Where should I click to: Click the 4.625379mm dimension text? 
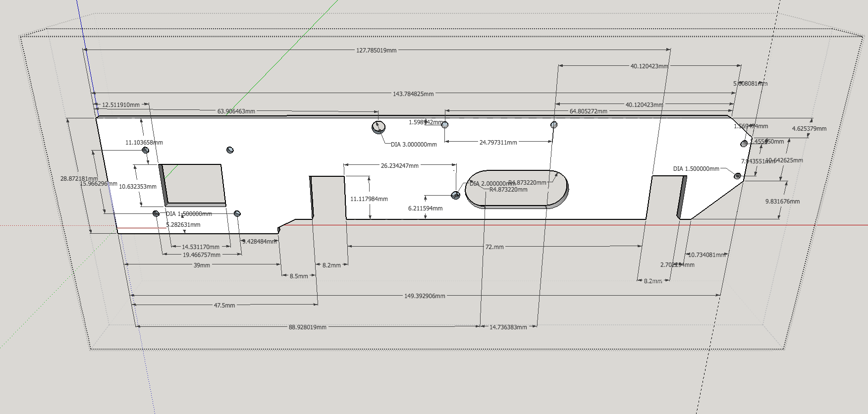(x=809, y=129)
